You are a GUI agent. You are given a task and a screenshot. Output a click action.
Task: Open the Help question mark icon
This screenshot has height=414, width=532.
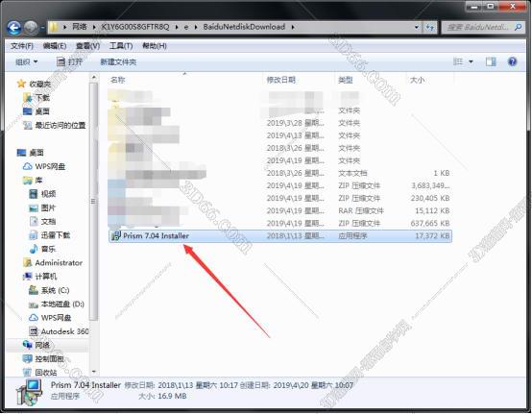(513, 61)
